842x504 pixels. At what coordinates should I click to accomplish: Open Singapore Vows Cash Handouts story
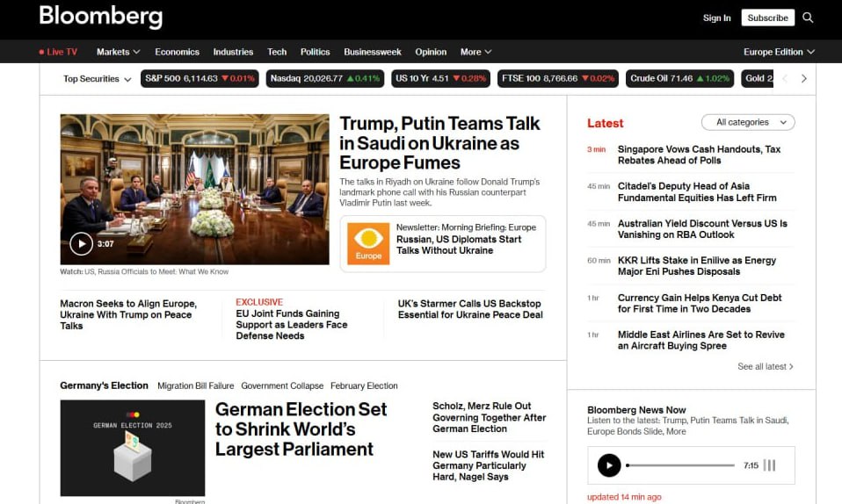click(x=699, y=155)
